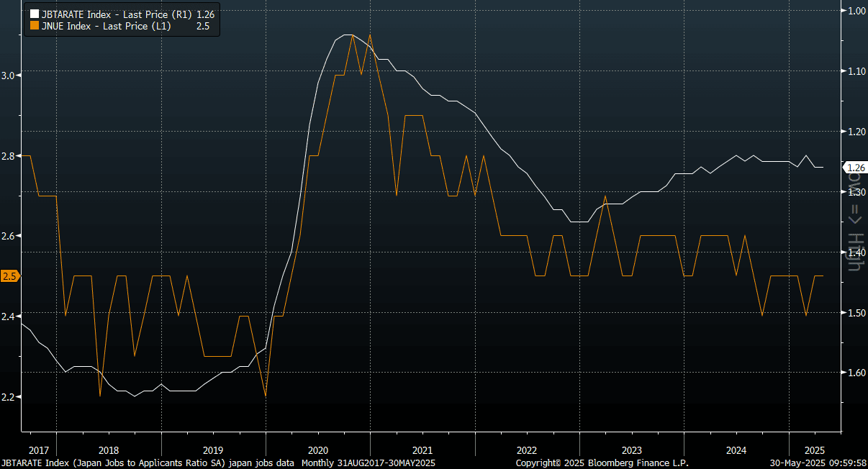Click the orange JNUE legend color swatch
Screen dimensions: 868x469
34,26
